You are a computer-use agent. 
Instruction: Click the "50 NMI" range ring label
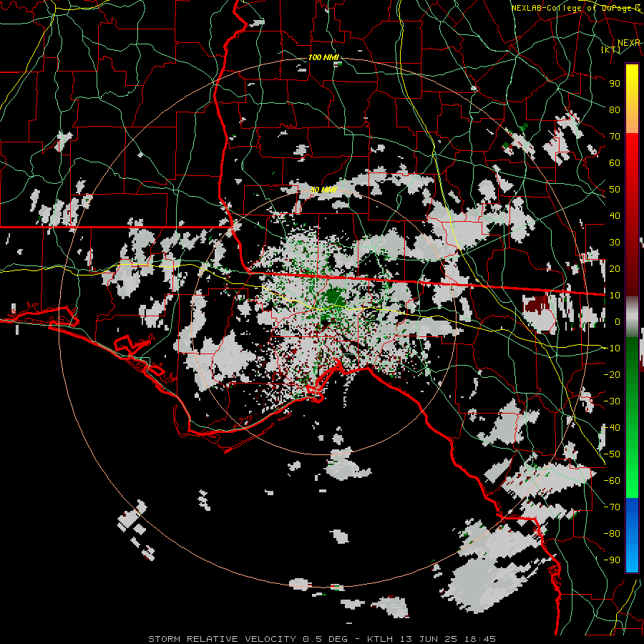(x=323, y=190)
